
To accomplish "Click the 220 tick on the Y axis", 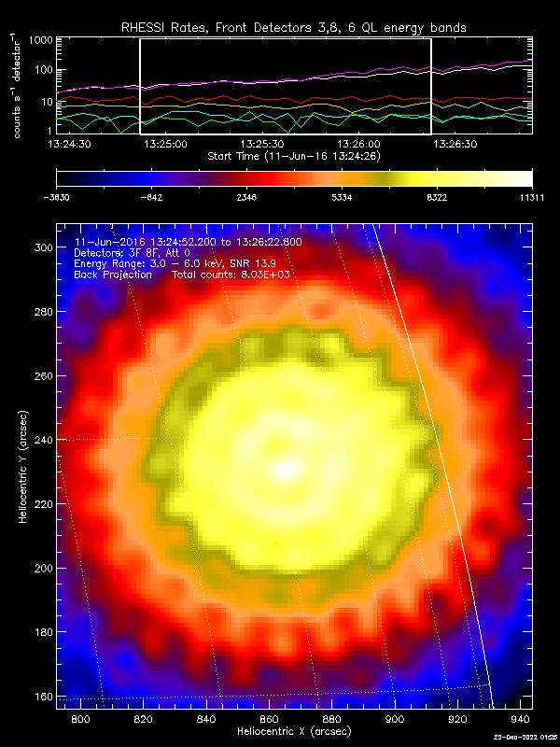I will tap(44, 504).
